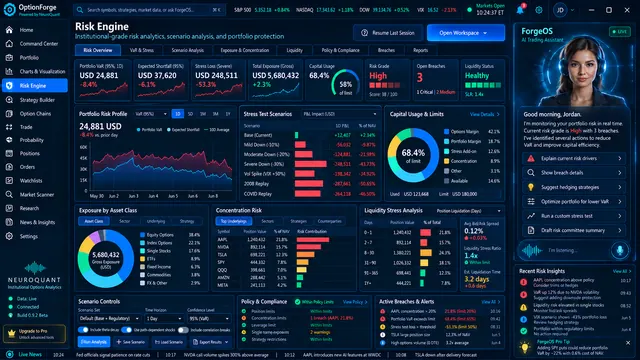
Task: Open the top bar settings gear
Action: tap(539, 10)
